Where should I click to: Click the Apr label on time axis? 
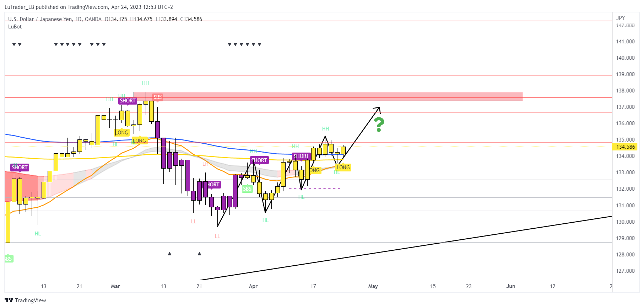pos(253,286)
